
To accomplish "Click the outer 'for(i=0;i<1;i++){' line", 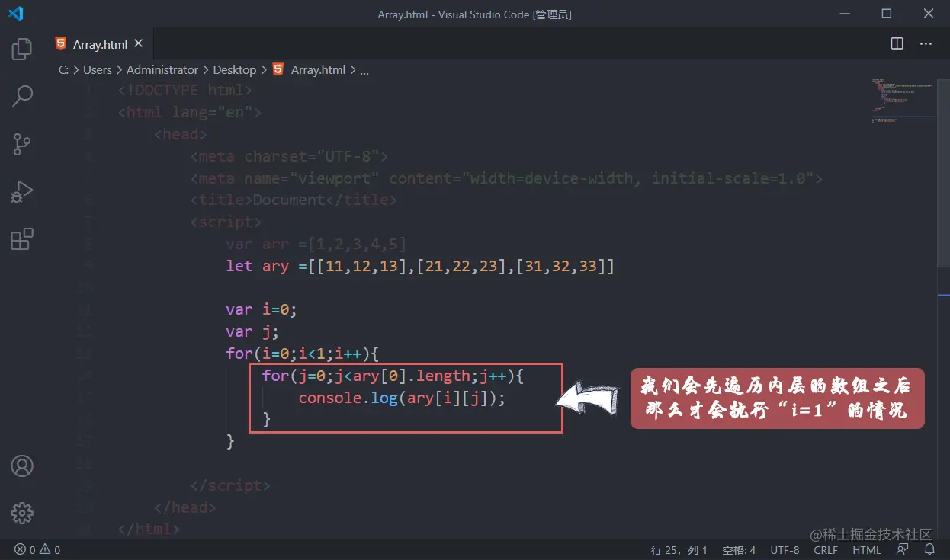I will (x=303, y=354).
